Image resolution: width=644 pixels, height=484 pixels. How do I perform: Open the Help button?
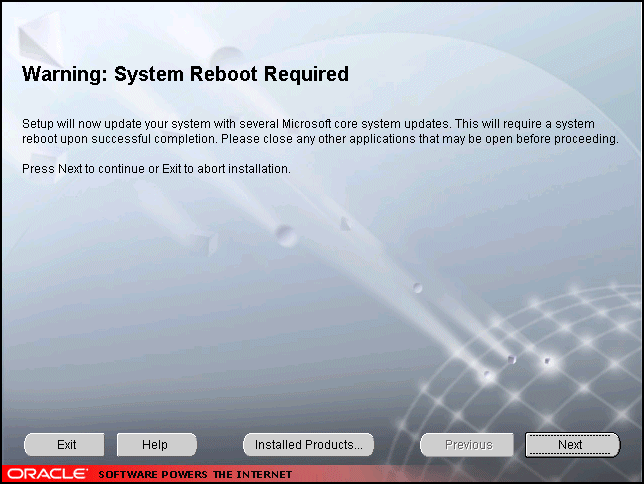[156, 445]
